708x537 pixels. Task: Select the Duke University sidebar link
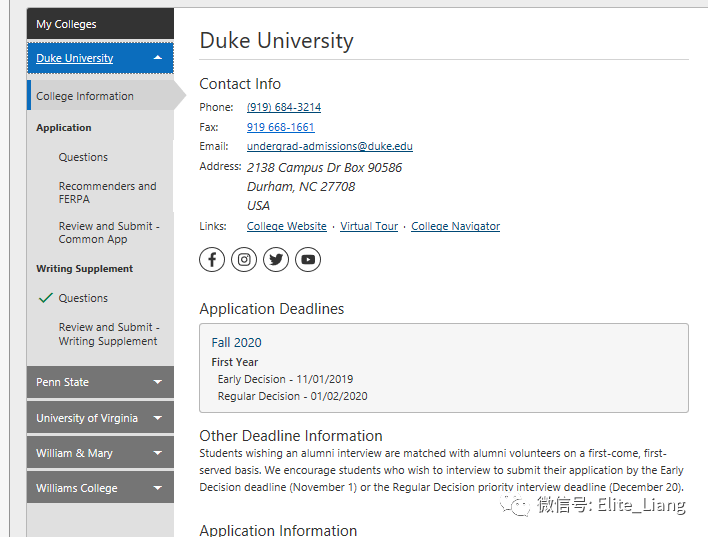coord(75,58)
